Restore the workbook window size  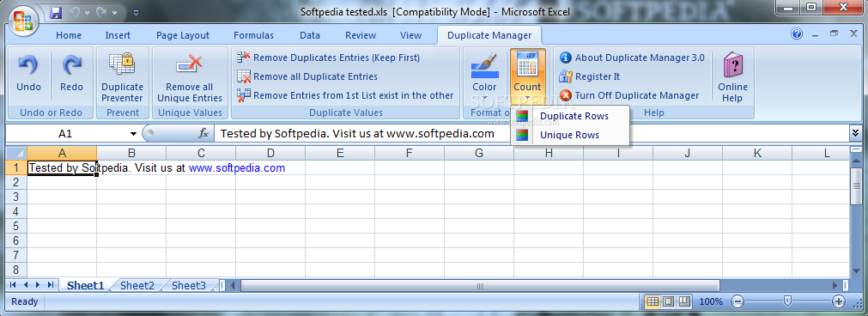pyautogui.click(x=835, y=34)
